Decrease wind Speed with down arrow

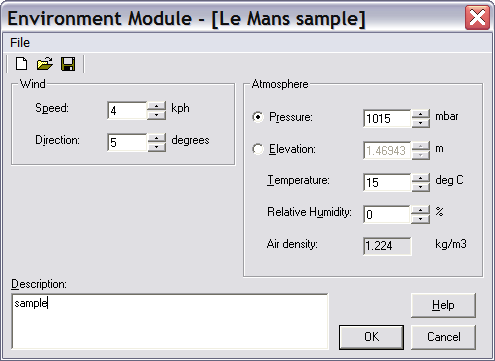(156, 115)
